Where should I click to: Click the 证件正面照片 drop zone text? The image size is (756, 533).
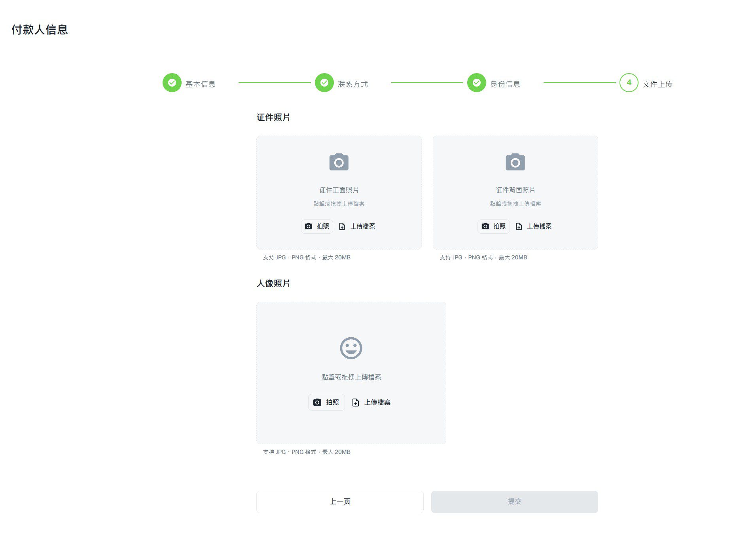pyautogui.click(x=339, y=190)
